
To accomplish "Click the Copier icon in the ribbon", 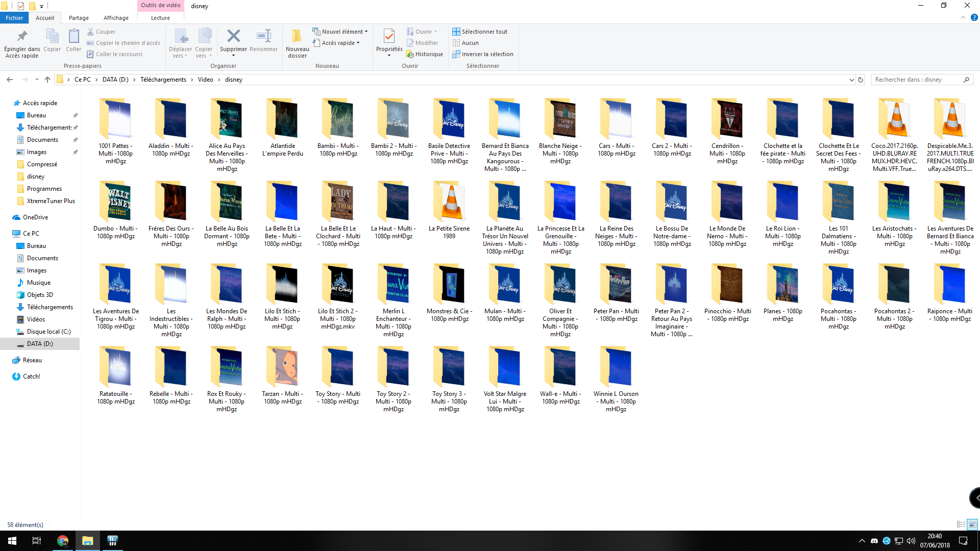I will (52, 41).
